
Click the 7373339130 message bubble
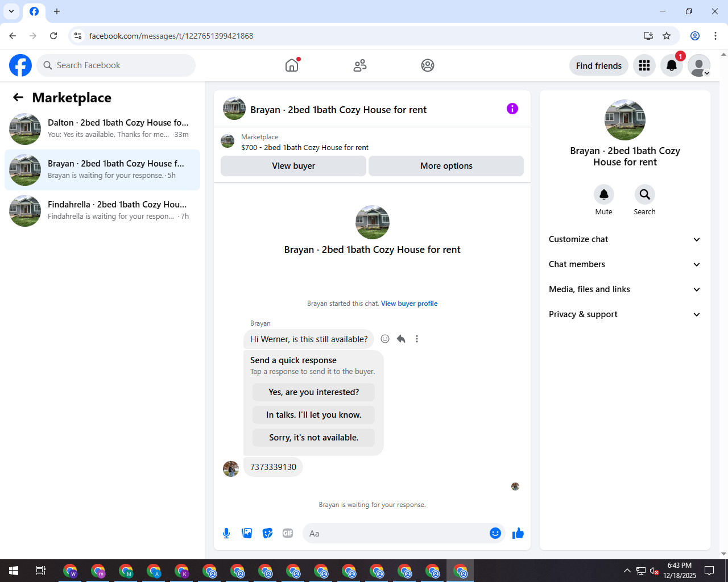pyautogui.click(x=274, y=467)
